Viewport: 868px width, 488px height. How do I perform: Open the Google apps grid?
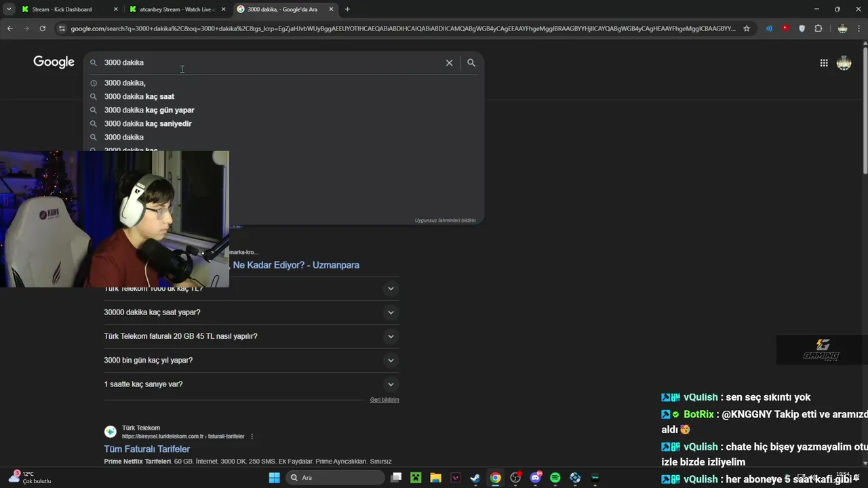(x=823, y=63)
